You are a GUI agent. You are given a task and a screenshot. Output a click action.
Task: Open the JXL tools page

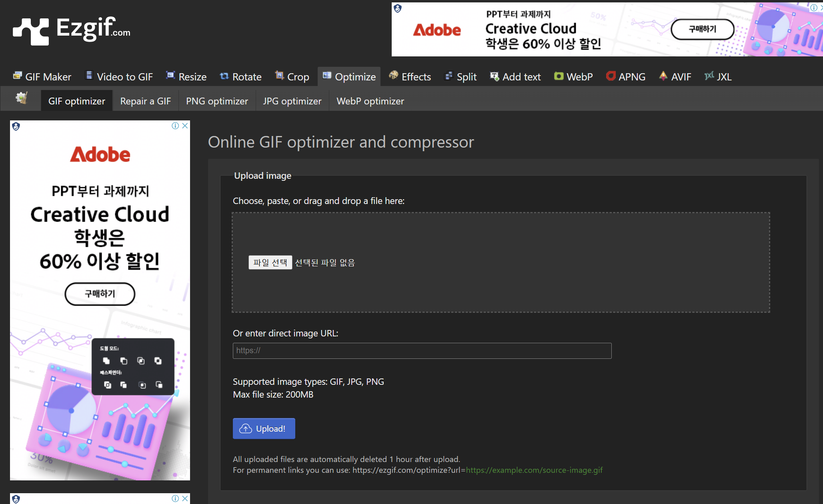719,76
